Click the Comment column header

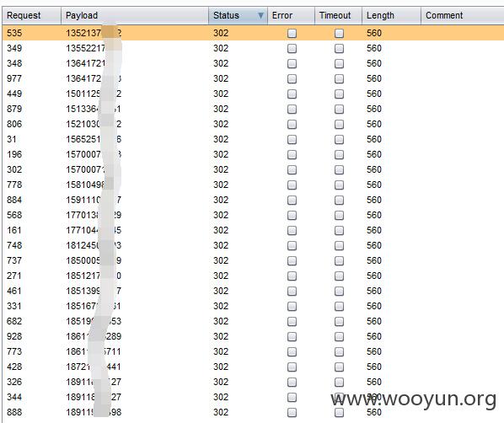point(462,15)
